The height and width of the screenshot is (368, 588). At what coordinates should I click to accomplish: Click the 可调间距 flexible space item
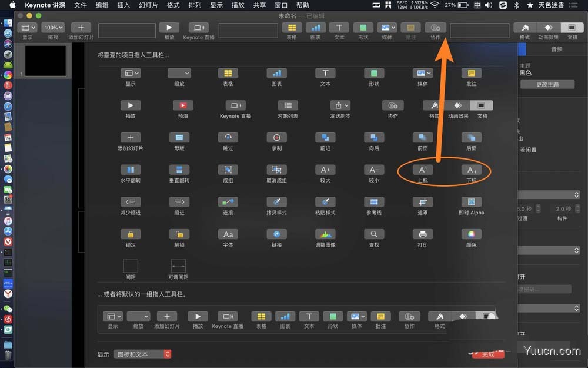point(178,266)
